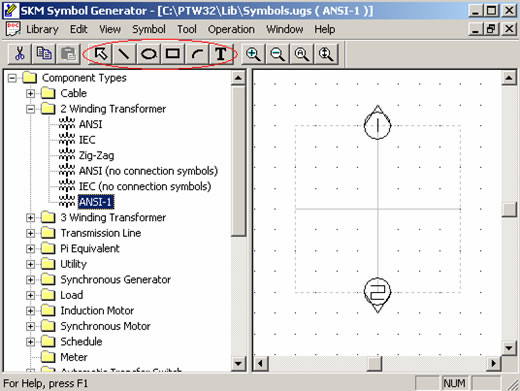Click the canvas horizontal scrollbar thumb

(x=374, y=363)
